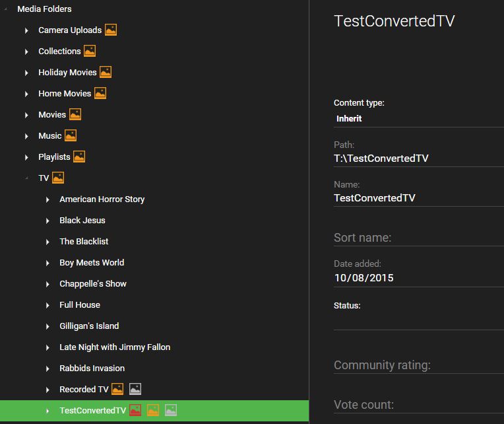
Task: Click the image icon beside Playlists
Action: [79, 157]
